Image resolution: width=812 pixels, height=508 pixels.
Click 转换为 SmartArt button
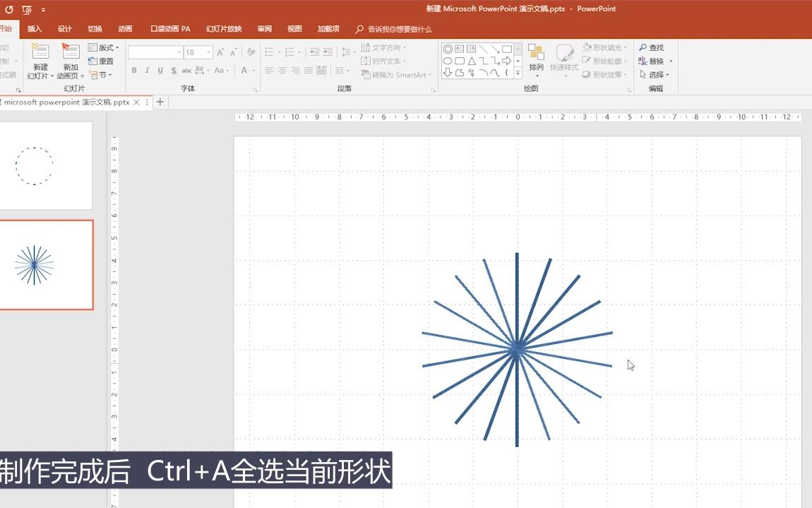coord(396,75)
